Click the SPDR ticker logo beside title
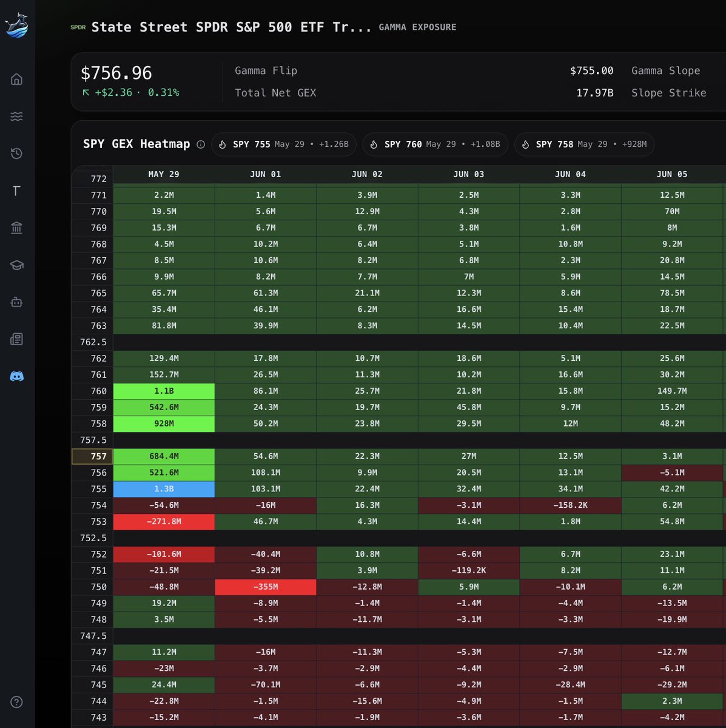 [x=78, y=27]
